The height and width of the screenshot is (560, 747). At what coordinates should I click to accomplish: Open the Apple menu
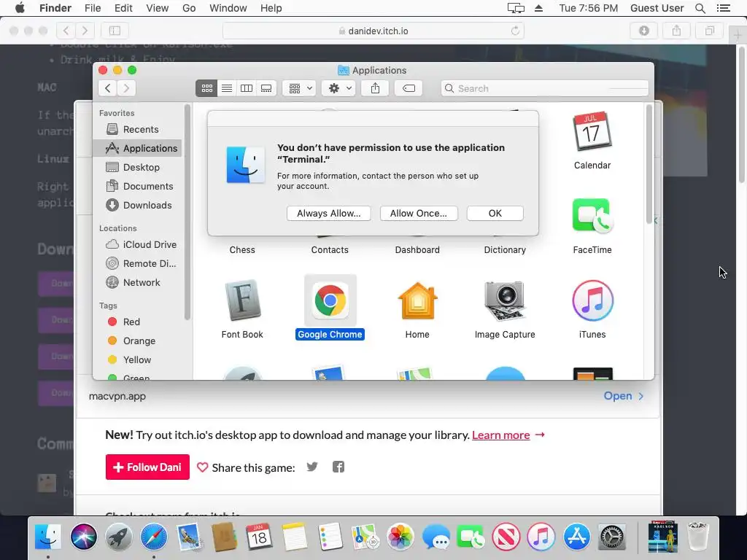click(20, 8)
